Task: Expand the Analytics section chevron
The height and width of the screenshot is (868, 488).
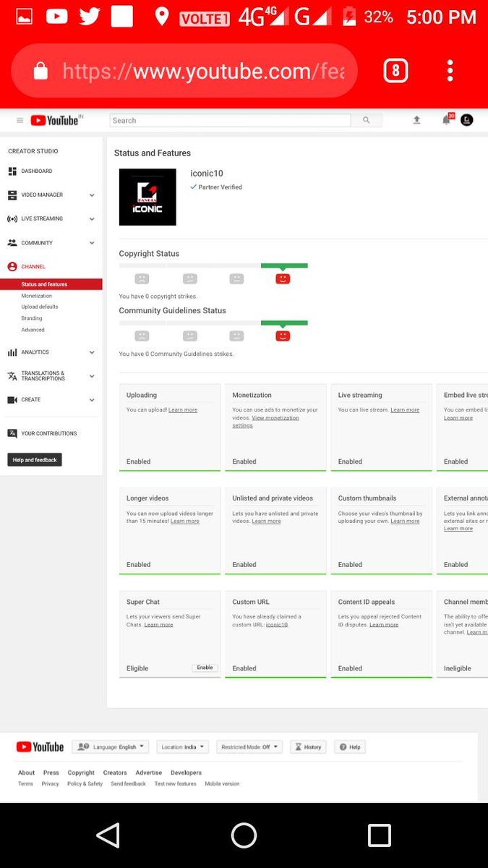Action: [x=92, y=352]
